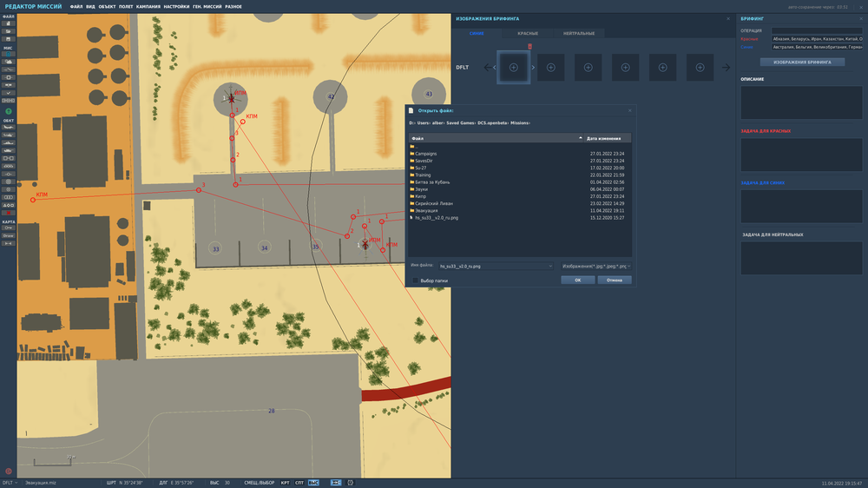868x488 pixels.
Task: Add image in the second briefing slot
Action: tap(551, 68)
